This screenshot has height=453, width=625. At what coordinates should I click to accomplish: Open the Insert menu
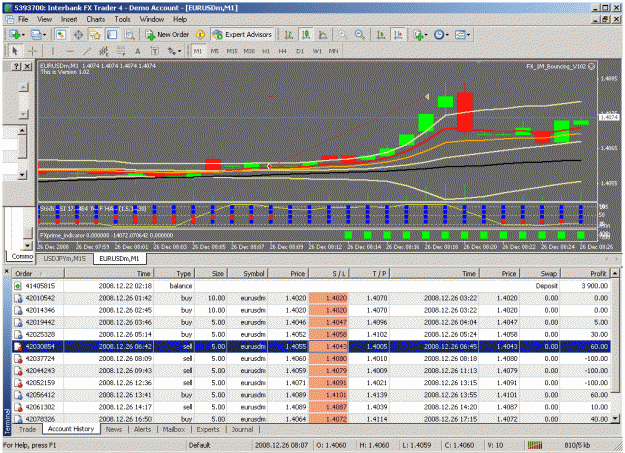(x=69, y=19)
